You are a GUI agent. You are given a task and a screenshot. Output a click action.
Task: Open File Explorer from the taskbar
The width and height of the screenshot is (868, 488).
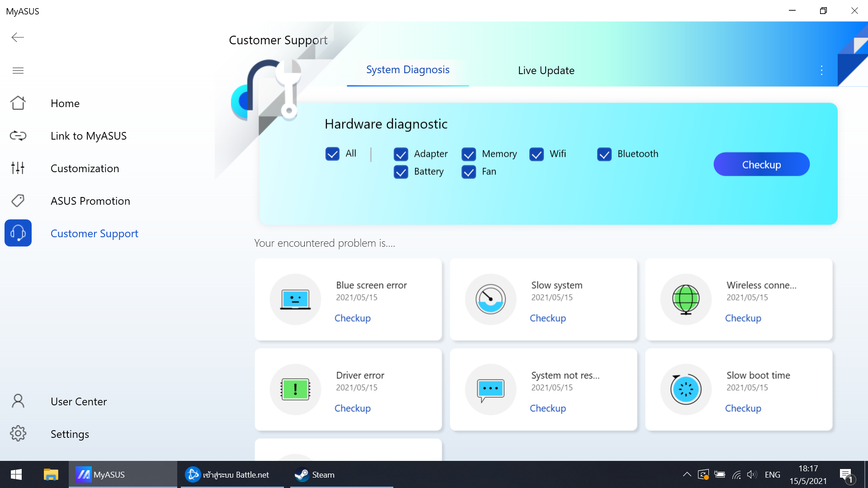click(x=51, y=474)
